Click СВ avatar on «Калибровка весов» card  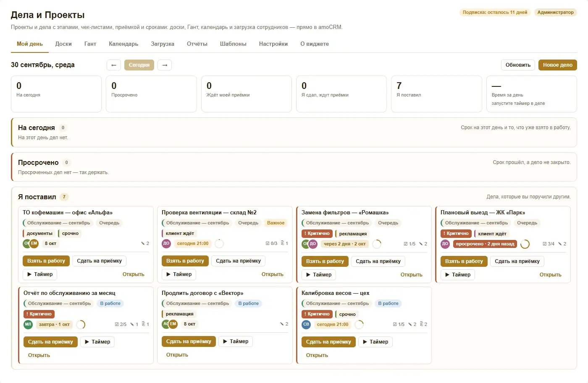pyautogui.click(x=306, y=324)
